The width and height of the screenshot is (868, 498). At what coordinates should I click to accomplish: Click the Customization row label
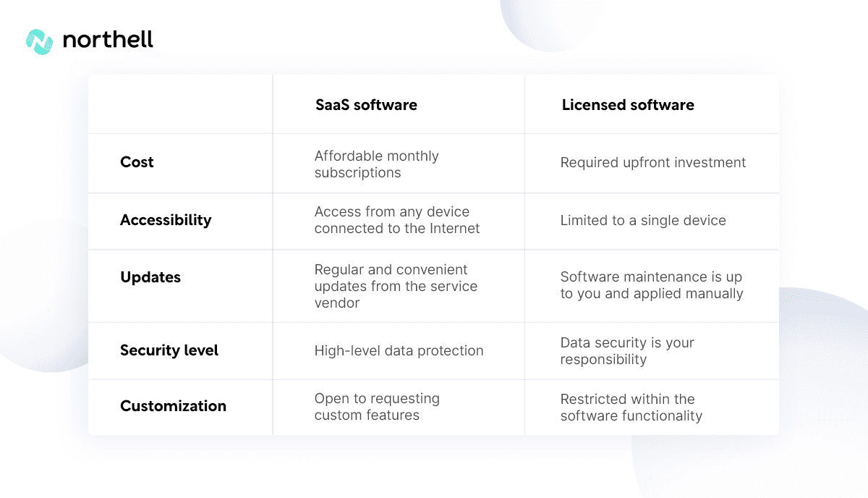[x=173, y=406]
